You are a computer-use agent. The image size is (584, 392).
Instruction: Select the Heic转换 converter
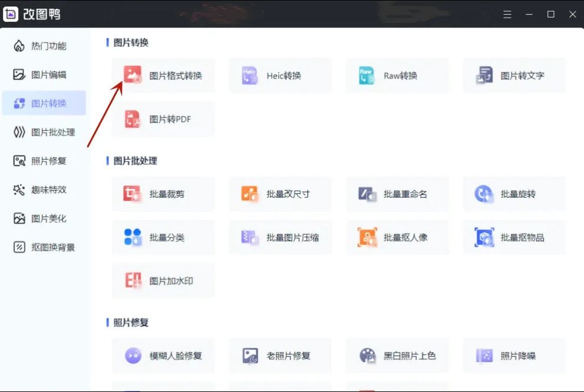(280, 75)
